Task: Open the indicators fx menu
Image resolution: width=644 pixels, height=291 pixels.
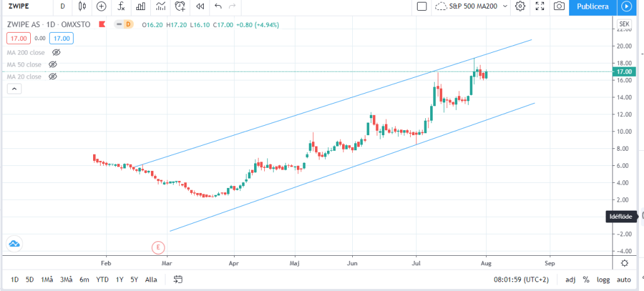Action: point(121,6)
